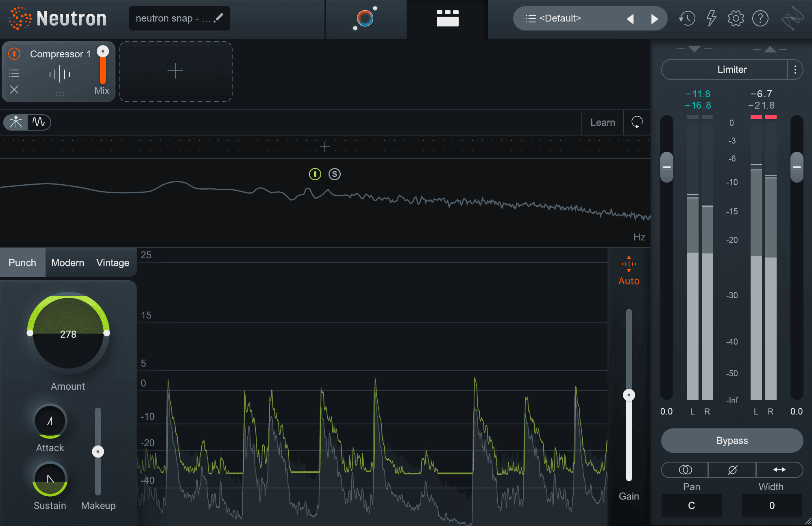
Task: Click the Gain slider handle
Action: 629,395
